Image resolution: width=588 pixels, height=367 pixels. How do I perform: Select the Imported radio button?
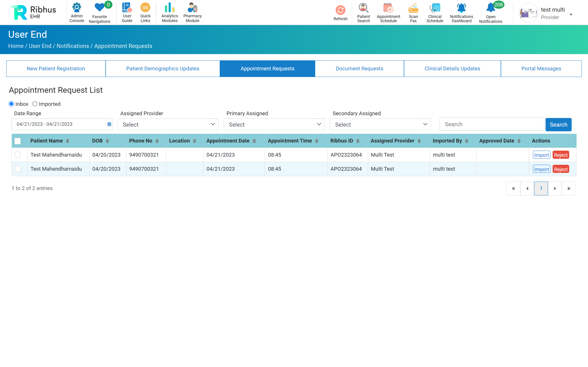pyautogui.click(x=35, y=104)
